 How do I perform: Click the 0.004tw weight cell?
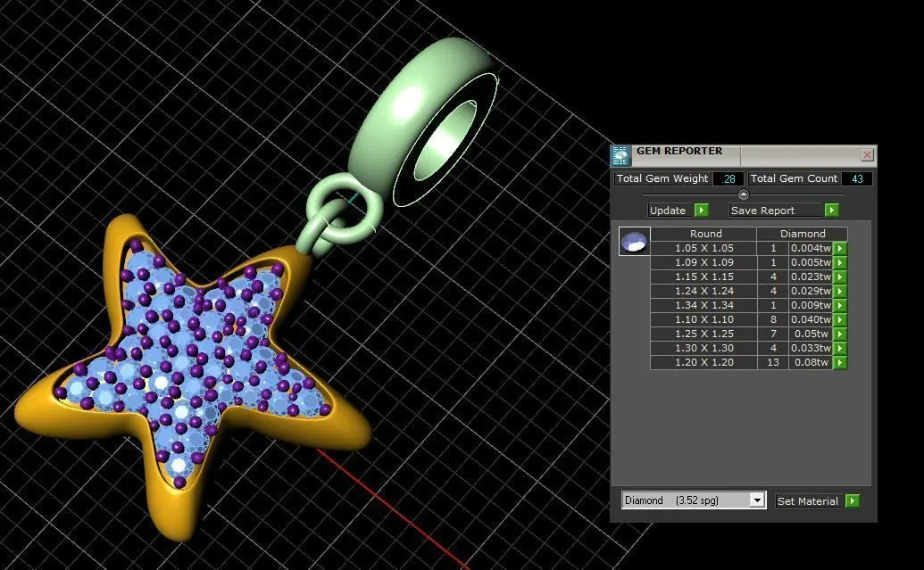[811, 248]
